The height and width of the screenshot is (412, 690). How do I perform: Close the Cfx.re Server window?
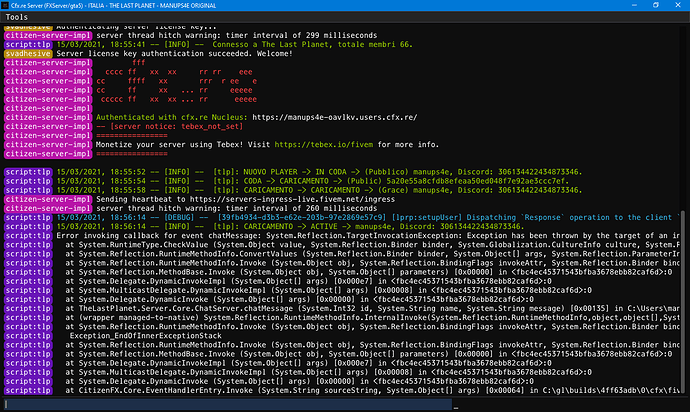(x=678, y=5)
